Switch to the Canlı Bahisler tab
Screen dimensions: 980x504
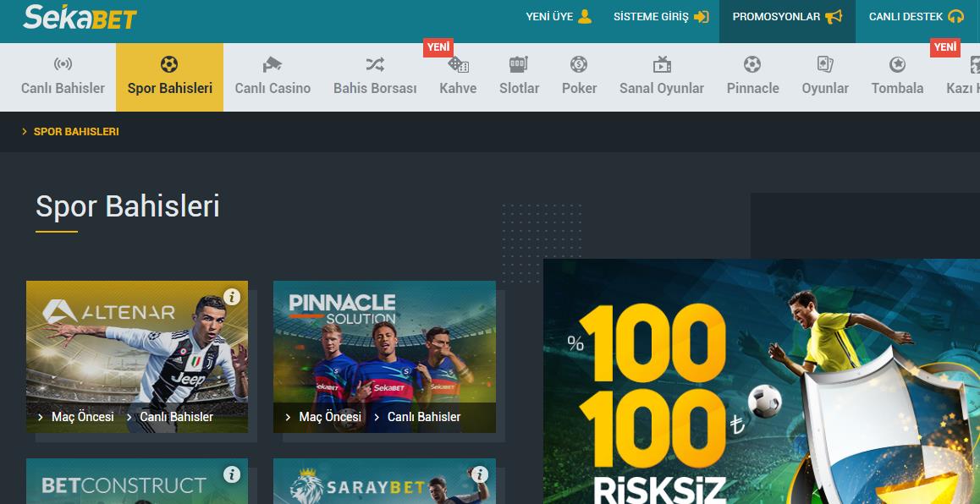point(63,78)
